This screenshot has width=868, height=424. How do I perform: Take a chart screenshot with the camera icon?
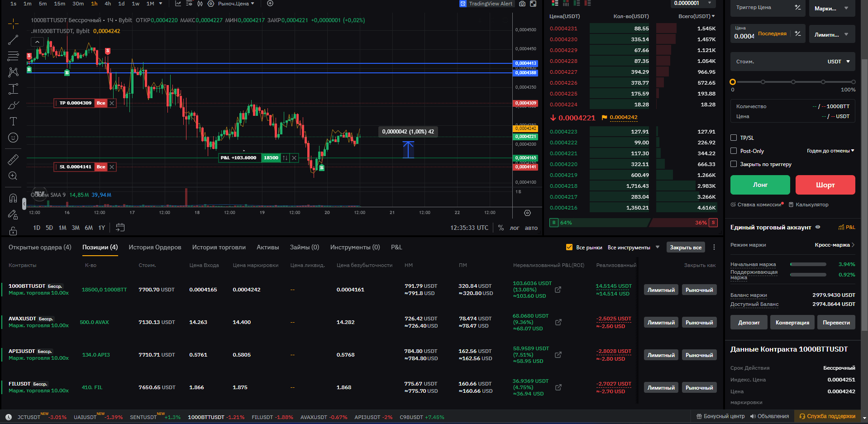coord(521,4)
